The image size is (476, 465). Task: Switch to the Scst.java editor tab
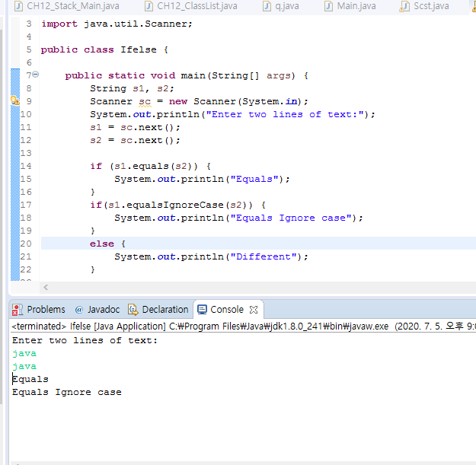[425, 6]
